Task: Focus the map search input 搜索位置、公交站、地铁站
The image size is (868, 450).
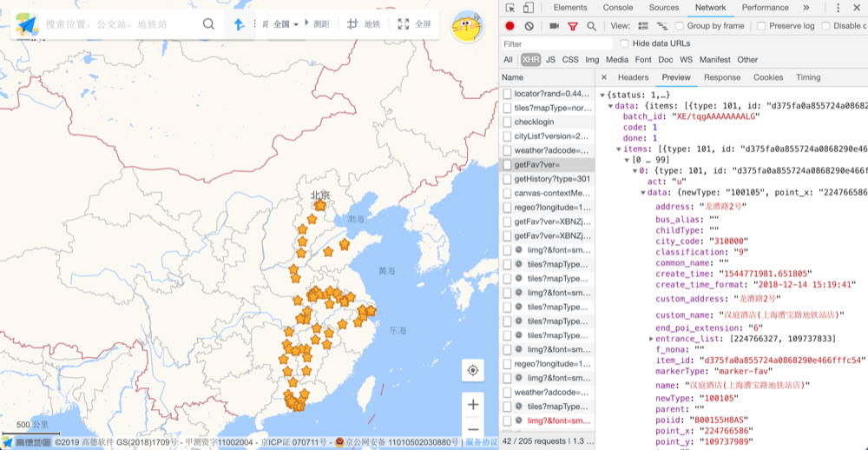Action: (122, 24)
